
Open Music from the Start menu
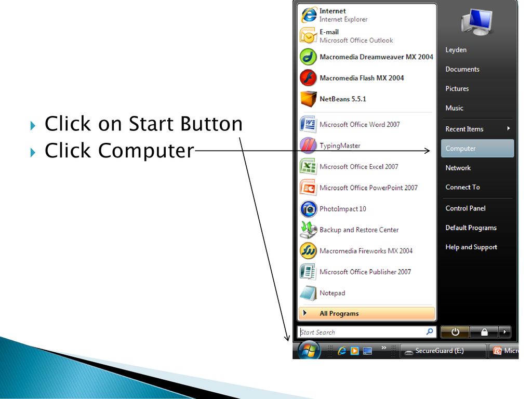[x=454, y=108]
